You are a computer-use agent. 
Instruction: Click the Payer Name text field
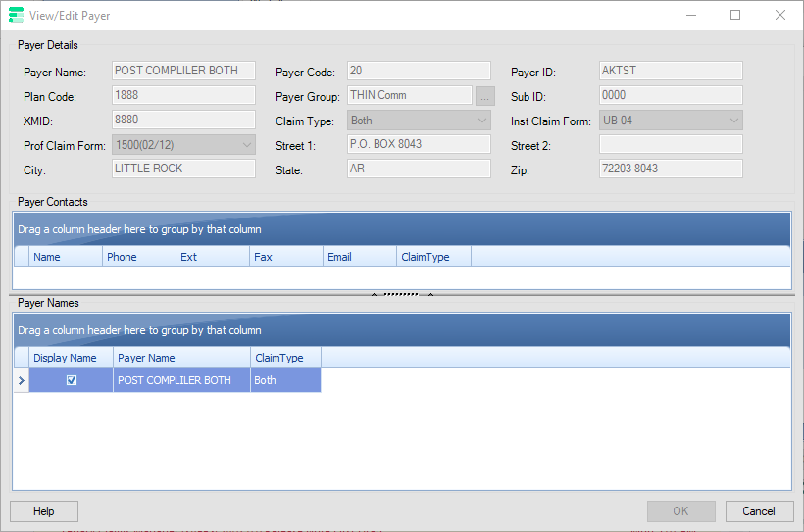pyautogui.click(x=183, y=71)
